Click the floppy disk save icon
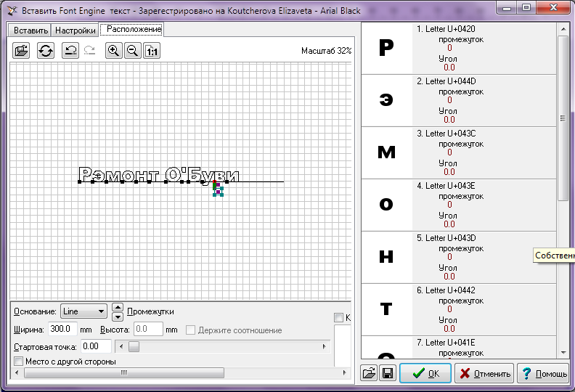The height and width of the screenshot is (392, 575). click(388, 373)
